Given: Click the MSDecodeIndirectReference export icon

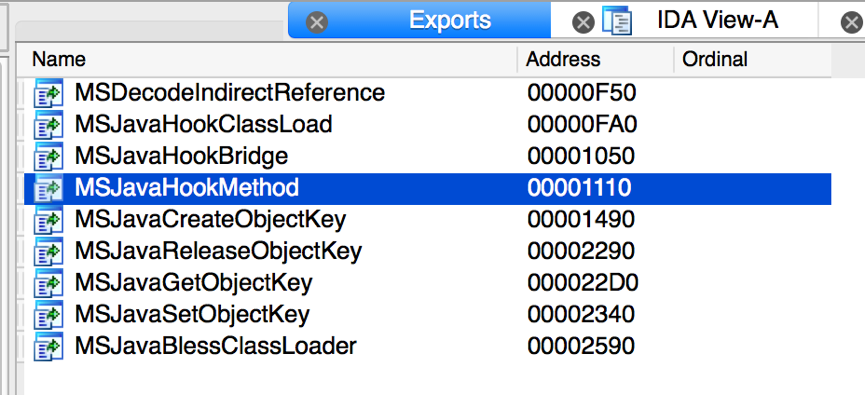Looking at the screenshot, I should coord(49,93).
